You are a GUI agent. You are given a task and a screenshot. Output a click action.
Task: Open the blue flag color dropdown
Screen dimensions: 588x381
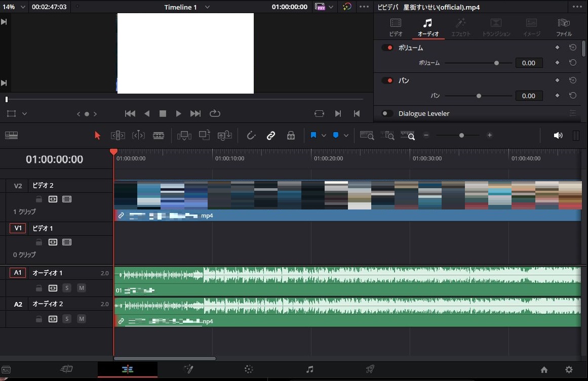324,136
